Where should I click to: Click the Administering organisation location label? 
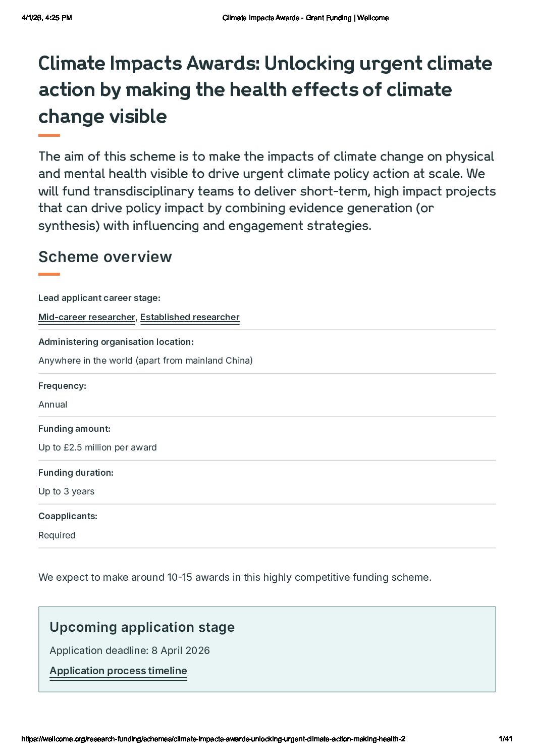(x=116, y=342)
